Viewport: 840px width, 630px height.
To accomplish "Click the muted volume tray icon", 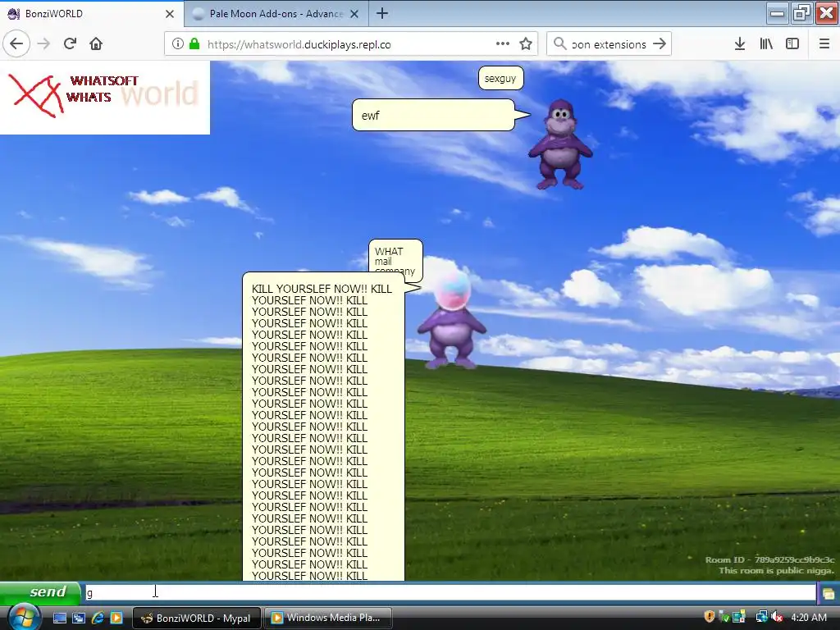I will (x=777, y=617).
